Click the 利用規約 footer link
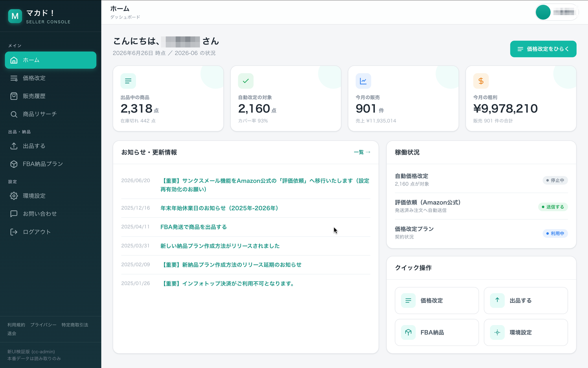 click(x=16, y=325)
